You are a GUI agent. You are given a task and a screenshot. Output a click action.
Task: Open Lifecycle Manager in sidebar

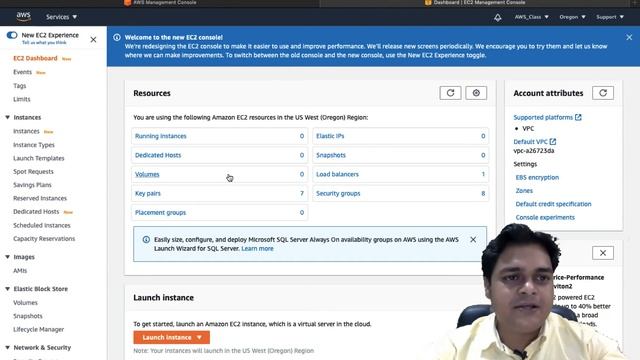point(38,329)
